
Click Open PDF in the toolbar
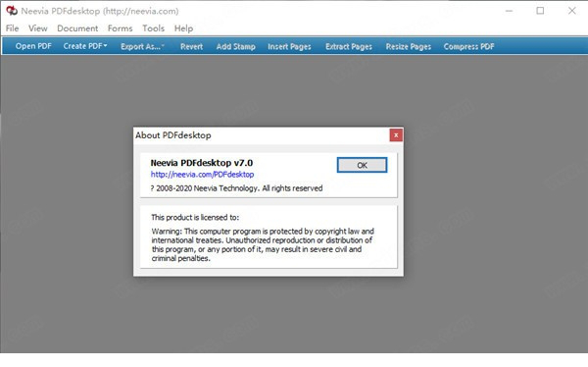pos(33,46)
